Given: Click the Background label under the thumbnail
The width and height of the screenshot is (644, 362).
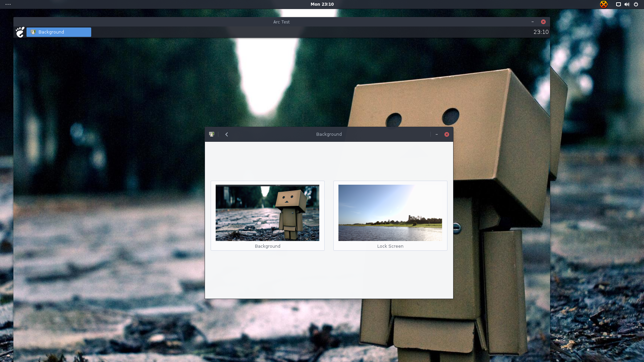Looking at the screenshot, I should point(267,246).
